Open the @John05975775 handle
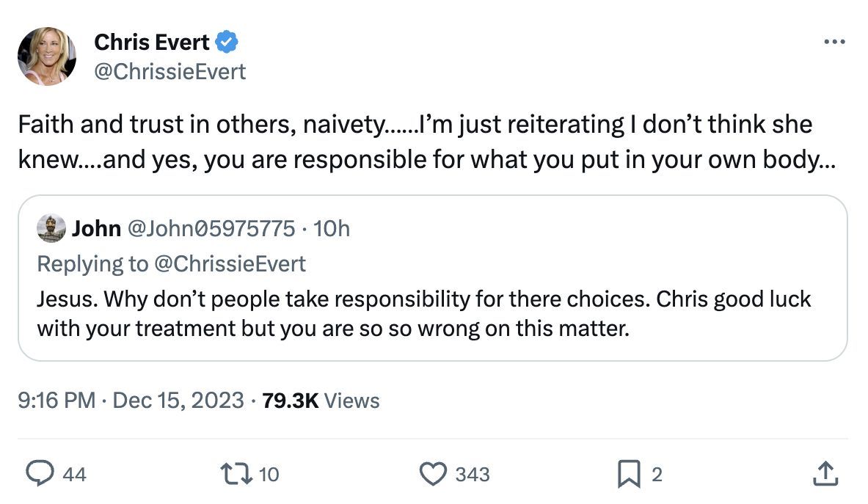 (212, 229)
